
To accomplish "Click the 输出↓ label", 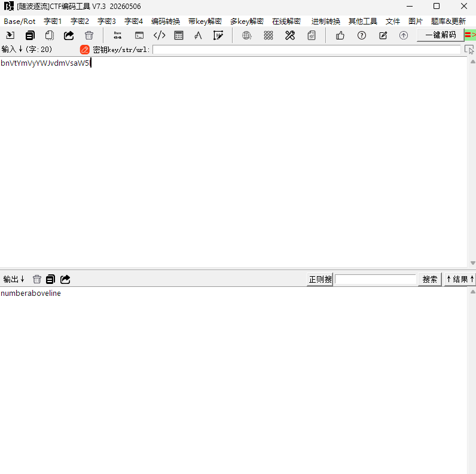I will tap(14, 279).
